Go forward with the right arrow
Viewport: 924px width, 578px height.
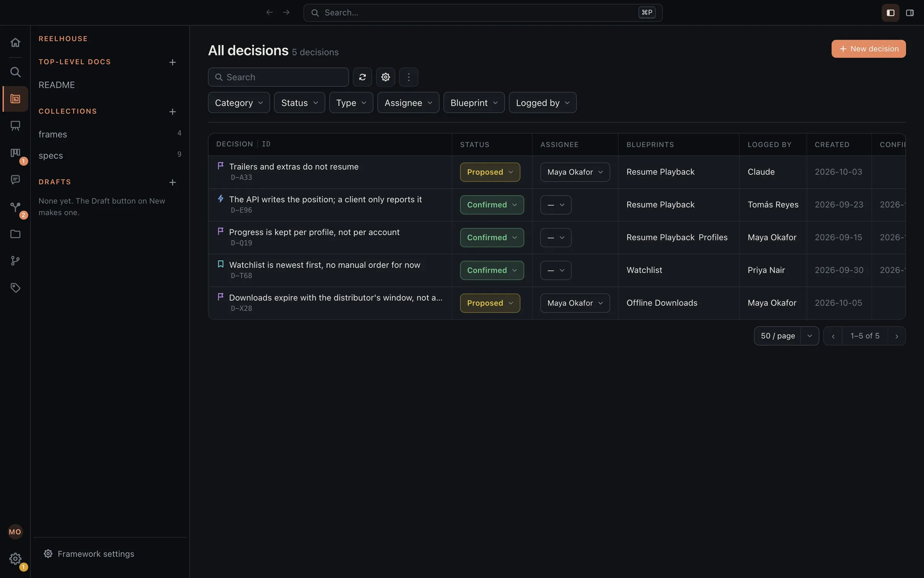(286, 13)
